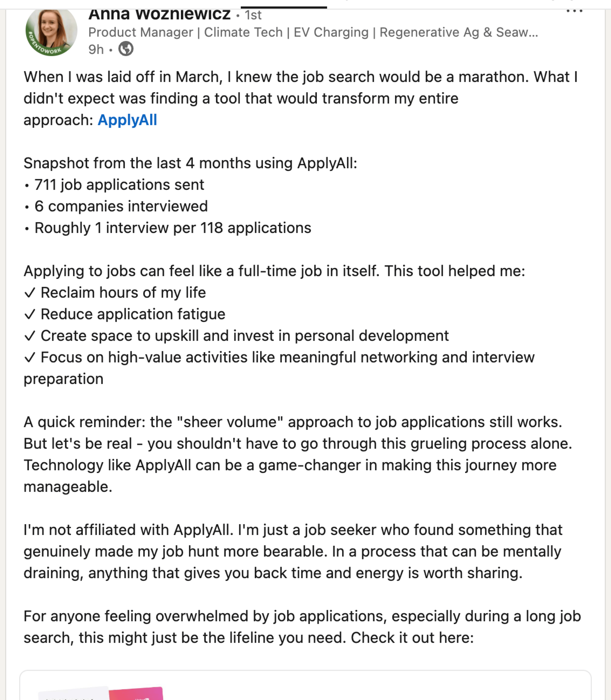Click the 1st degree connection badge
This screenshot has height=700, width=611.
click(253, 15)
